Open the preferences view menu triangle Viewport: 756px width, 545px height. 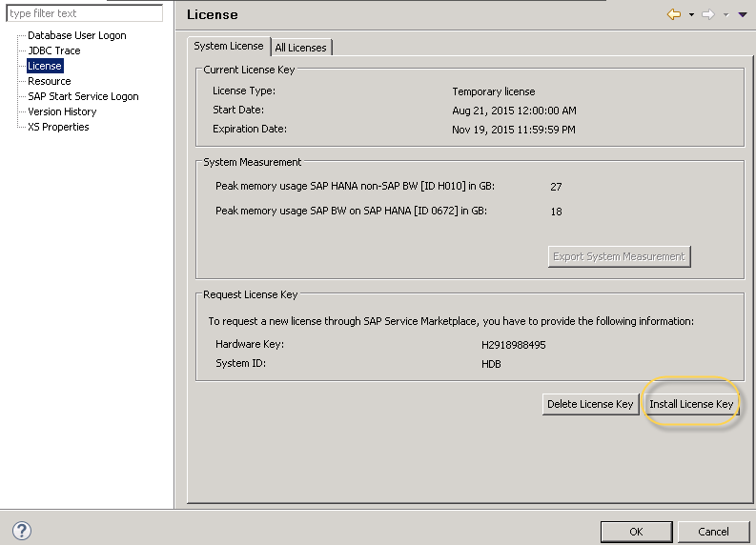[743, 14]
